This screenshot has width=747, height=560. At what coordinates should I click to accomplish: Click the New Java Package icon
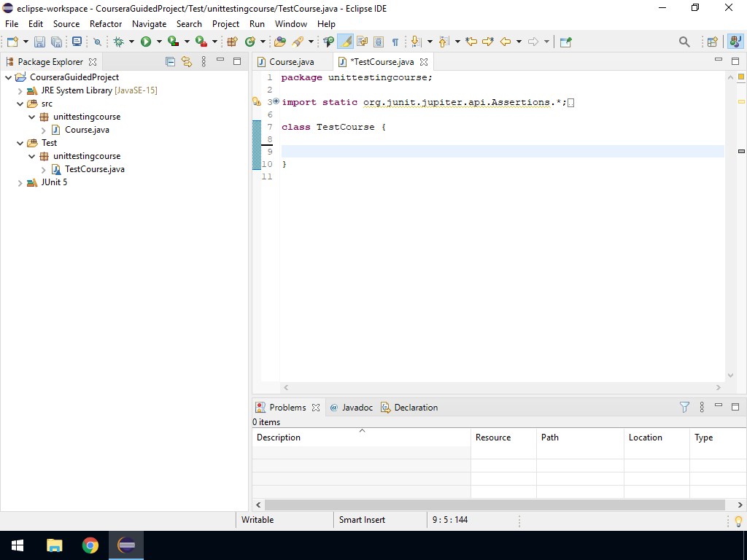(233, 42)
